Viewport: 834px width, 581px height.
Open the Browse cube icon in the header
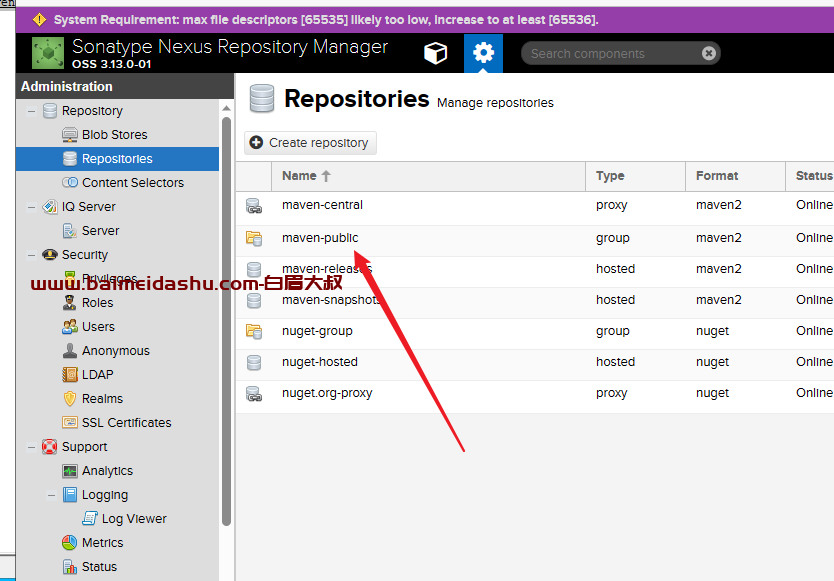click(x=435, y=53)
